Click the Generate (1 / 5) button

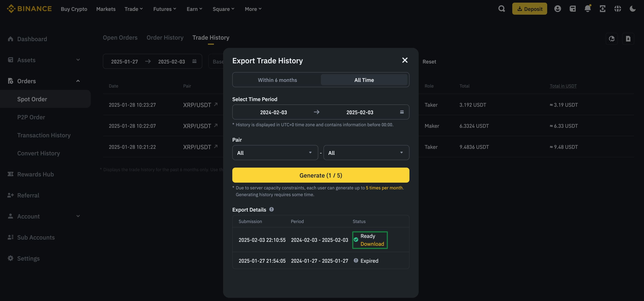(x=321, y=175)
